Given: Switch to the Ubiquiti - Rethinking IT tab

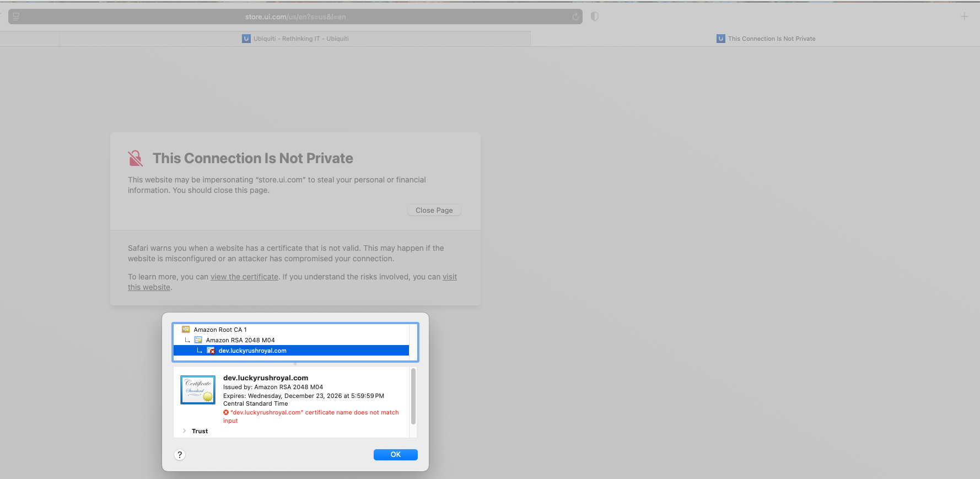Looking at the screenshot, I should [x=295, y=39].
